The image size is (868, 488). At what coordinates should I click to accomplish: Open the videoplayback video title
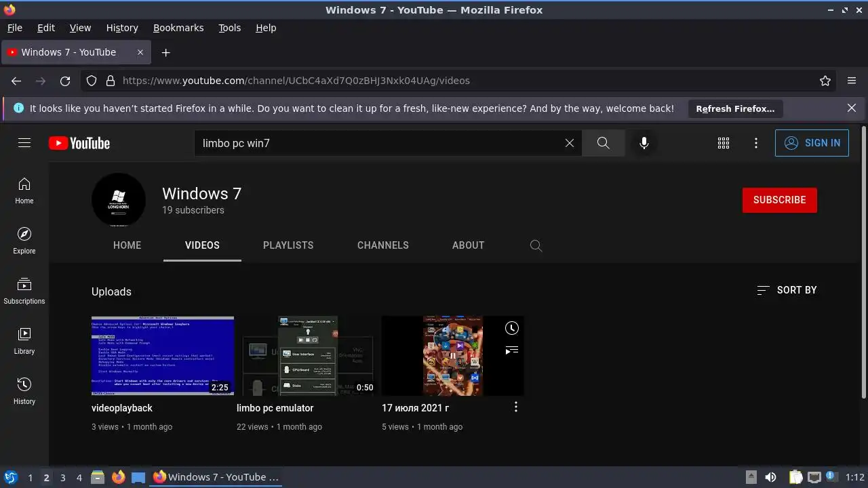[122, 408]
